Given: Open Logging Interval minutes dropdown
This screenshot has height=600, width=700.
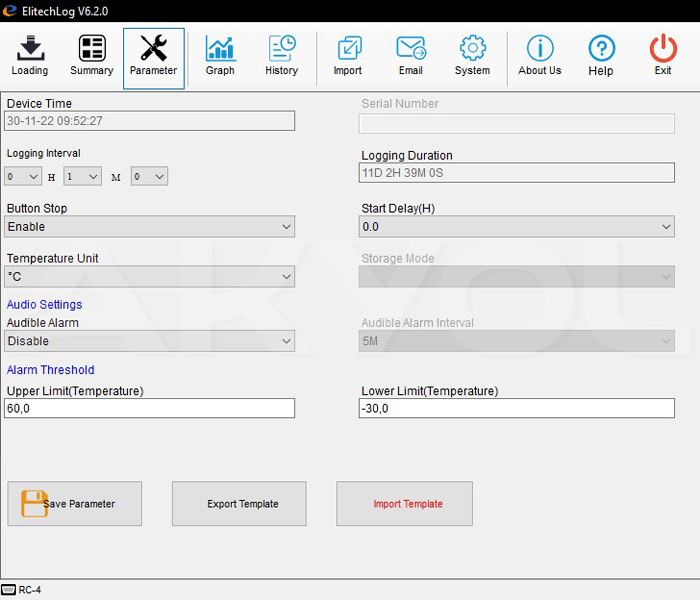Looking at the screenshot, I should tap(83, 176).
